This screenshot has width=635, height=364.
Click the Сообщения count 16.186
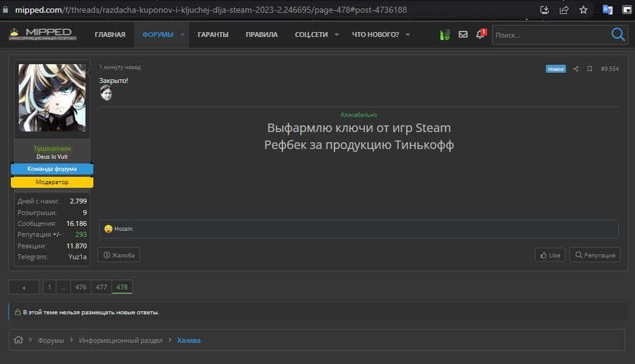pyautogui.click(x=76, y=223)
